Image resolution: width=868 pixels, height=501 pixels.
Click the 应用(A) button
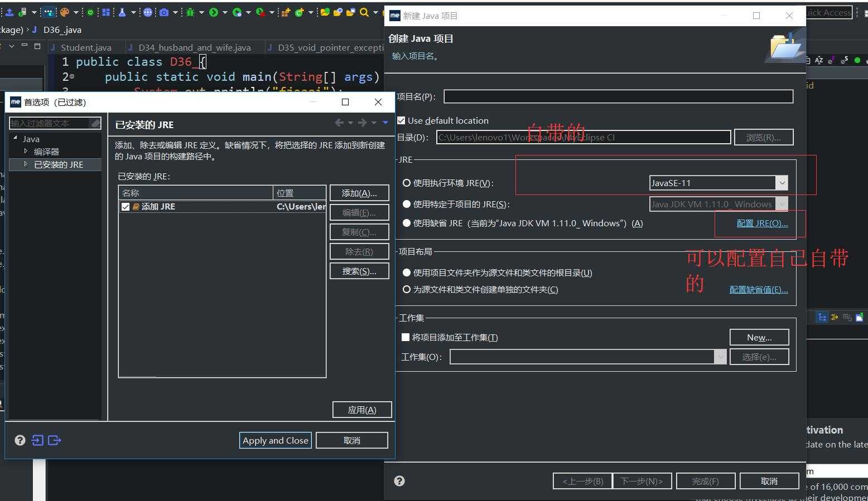(362, 410)
